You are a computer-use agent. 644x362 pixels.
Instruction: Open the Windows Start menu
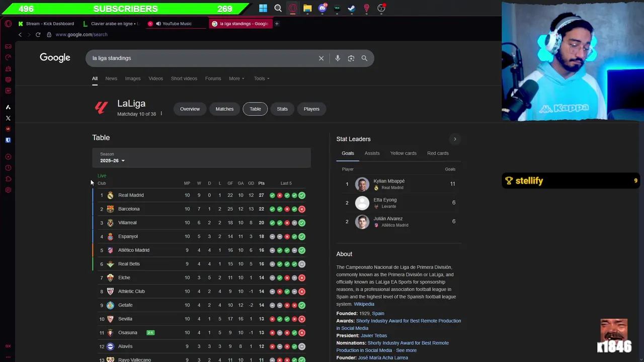[263, 8]
